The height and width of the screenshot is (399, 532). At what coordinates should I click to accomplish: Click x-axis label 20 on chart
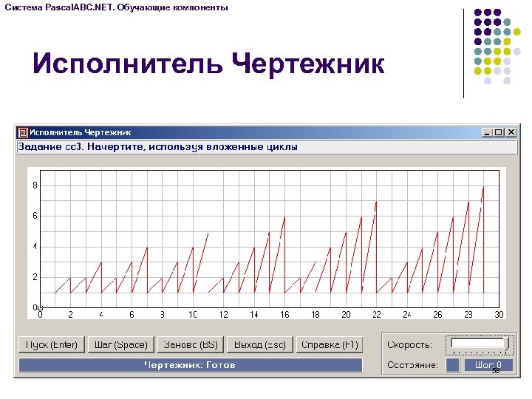click(x=346, y=315)
